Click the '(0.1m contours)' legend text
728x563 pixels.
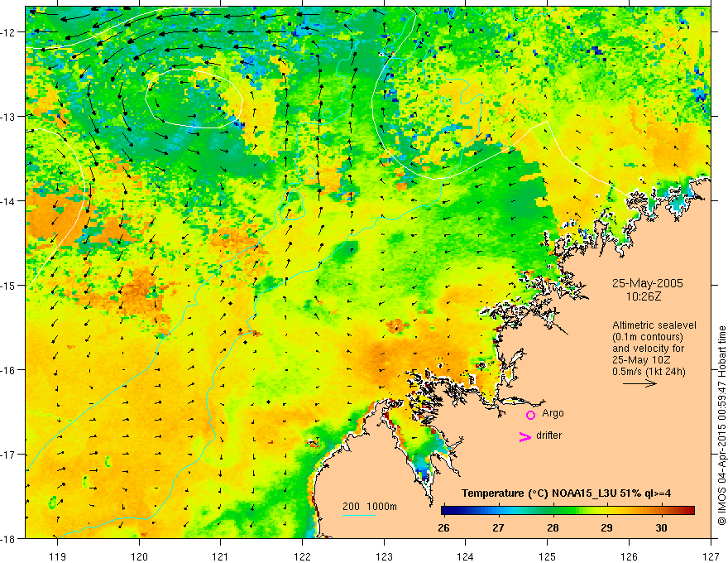pos(648,337)
